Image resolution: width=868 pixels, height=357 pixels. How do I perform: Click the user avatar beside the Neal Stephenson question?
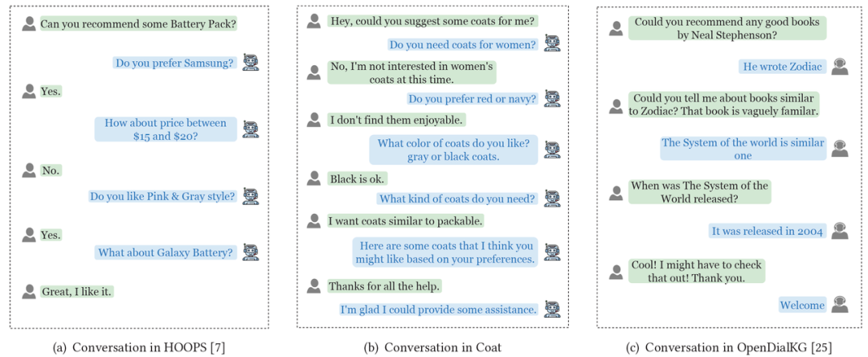616,29
